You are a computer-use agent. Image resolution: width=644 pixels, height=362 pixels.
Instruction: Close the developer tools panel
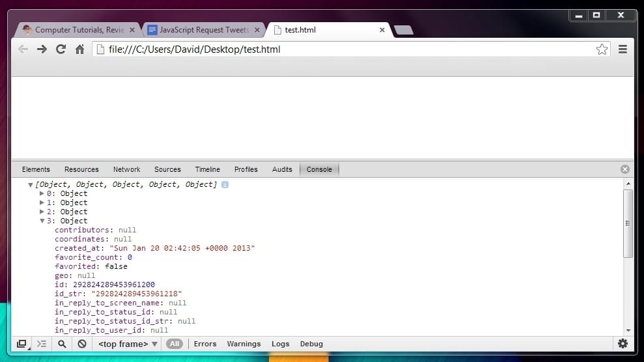click(624, 169)
